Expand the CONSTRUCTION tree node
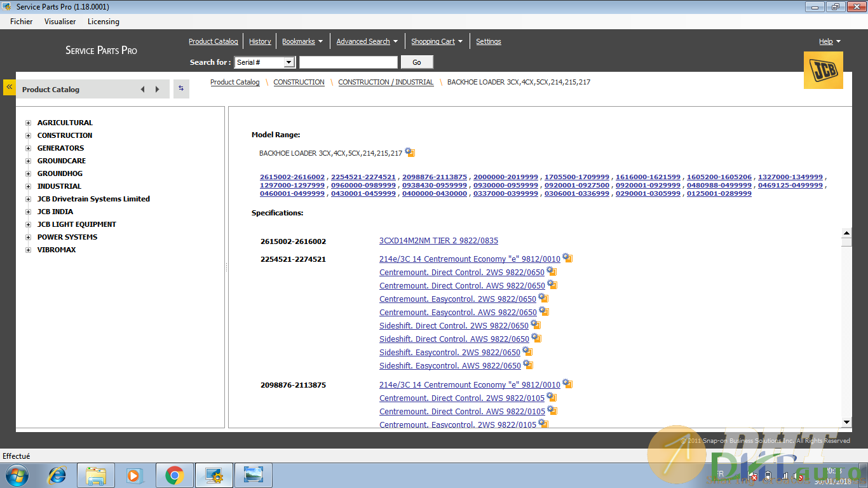 [28, 135]
